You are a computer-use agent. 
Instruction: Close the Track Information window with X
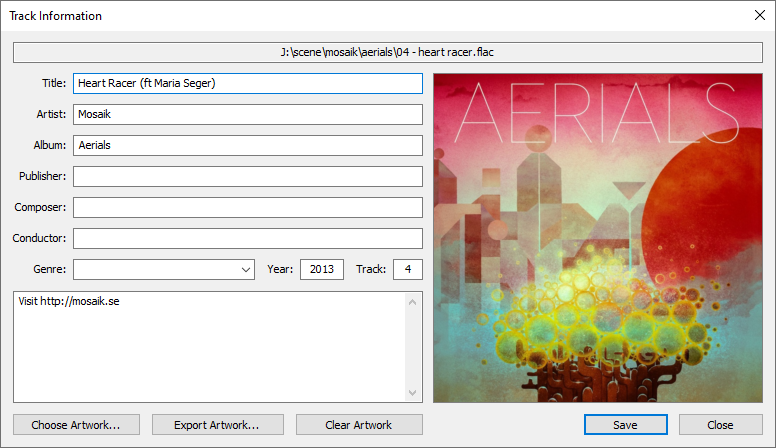click(x=760, y=15)
